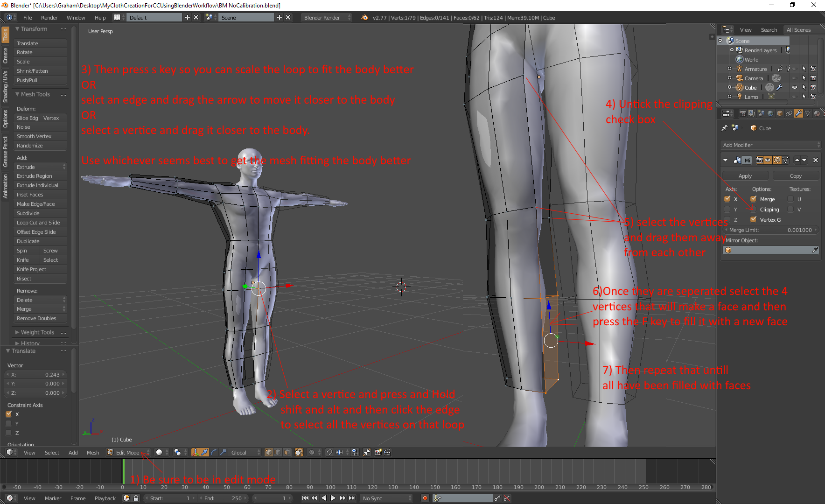Uncheck the Vertex G option
The height and width of the screenshot is (504, 825).
point(753,219)
